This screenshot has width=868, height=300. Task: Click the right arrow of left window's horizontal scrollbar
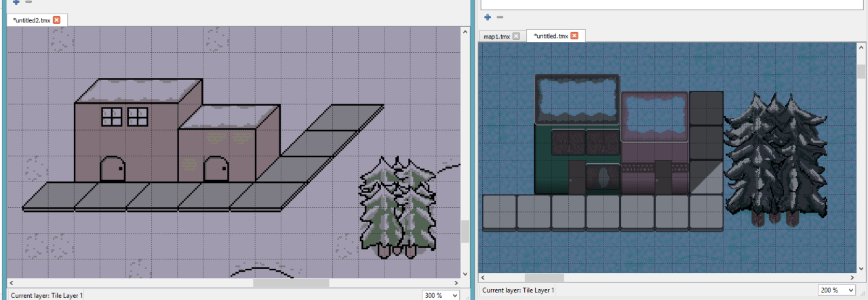(456, 283)
